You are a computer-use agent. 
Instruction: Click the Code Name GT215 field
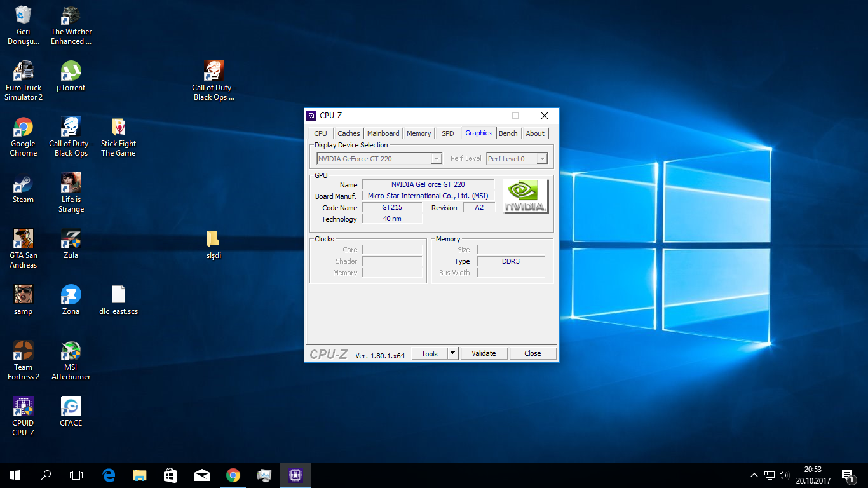pos(392,207)
